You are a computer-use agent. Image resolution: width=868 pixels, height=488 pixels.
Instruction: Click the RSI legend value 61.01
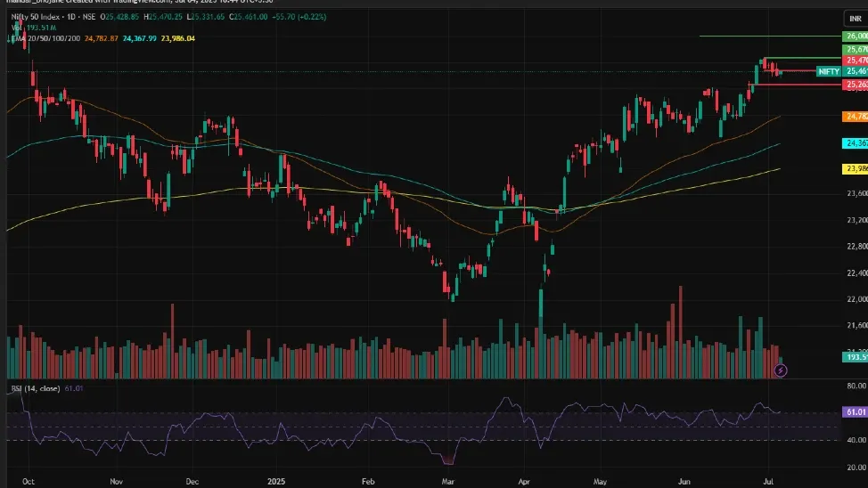(74, 388)
